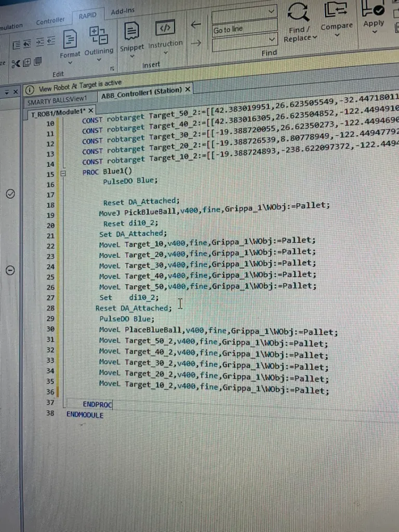
Task: Open the combo box below Go to line
Action: pos(245,42)
